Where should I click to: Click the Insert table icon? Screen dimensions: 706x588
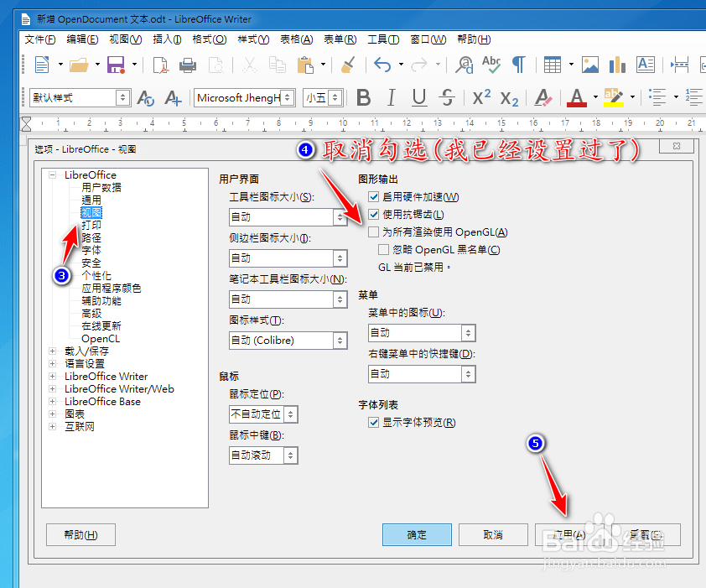pos(553,65)
